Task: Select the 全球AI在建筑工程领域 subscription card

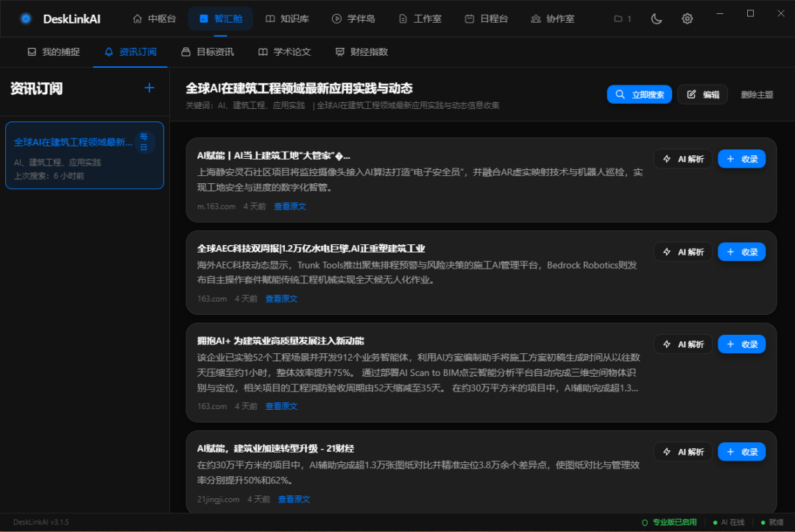Action: pyautogui.click(x=85, y=155)
